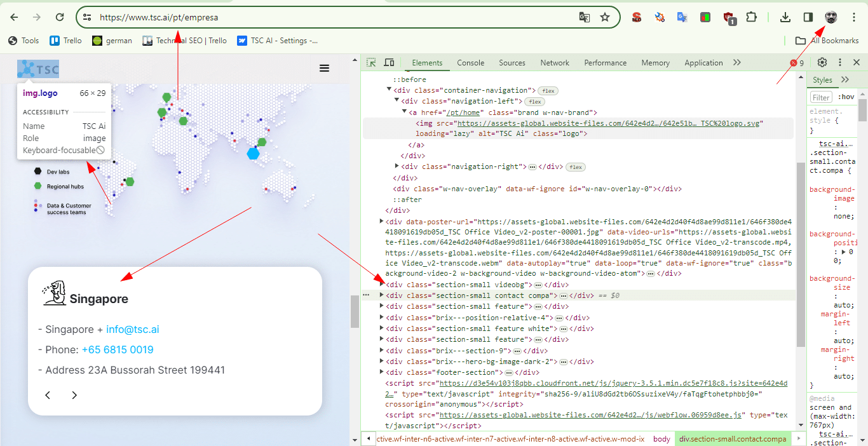This screenshot has height=446, width=868.
Task: Expand the footer-section div
Action: (x=382, y=372)
